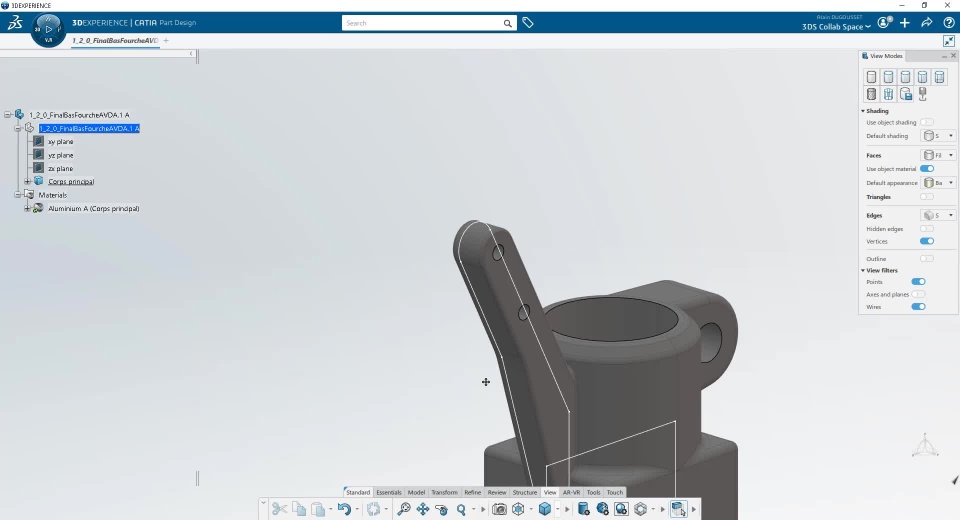Select the third cylinder view mode icon
The width and height of the screenshot is (960, 520).
pos(906,77)
